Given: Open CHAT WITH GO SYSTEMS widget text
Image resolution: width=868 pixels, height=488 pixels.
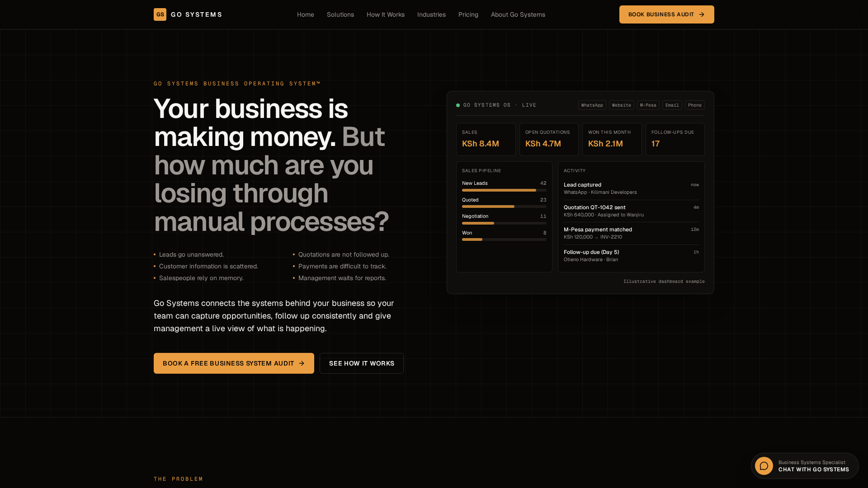Looking at the screenshot, I should (x=814, y=469).
